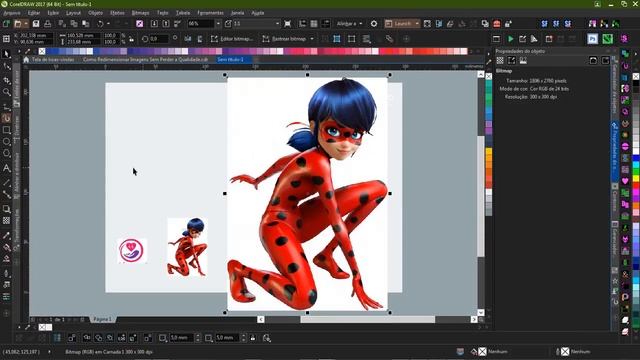Click the Welcome screen home icon
Screen dimensions: 640x360
[x=26, y=60]
